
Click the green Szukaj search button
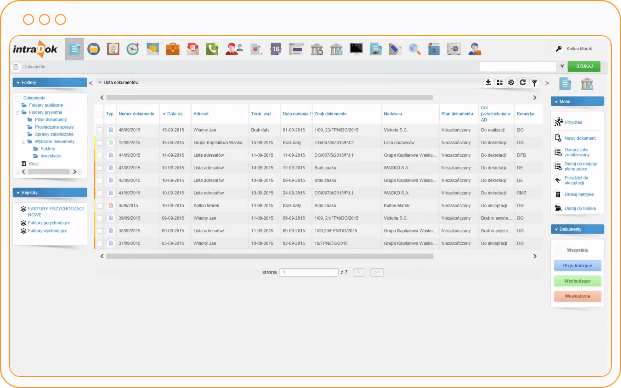(x=584, y=66)
